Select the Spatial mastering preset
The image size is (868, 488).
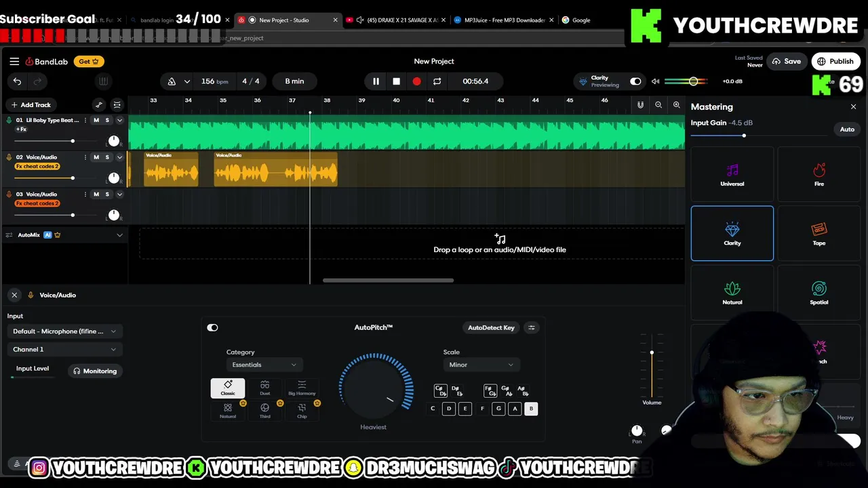click(x=819, y=292)
